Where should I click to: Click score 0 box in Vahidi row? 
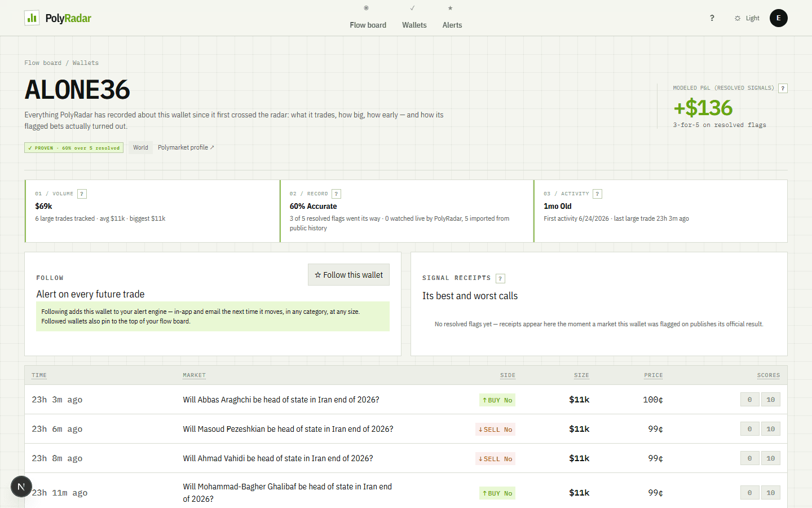[x=749, y=458]
